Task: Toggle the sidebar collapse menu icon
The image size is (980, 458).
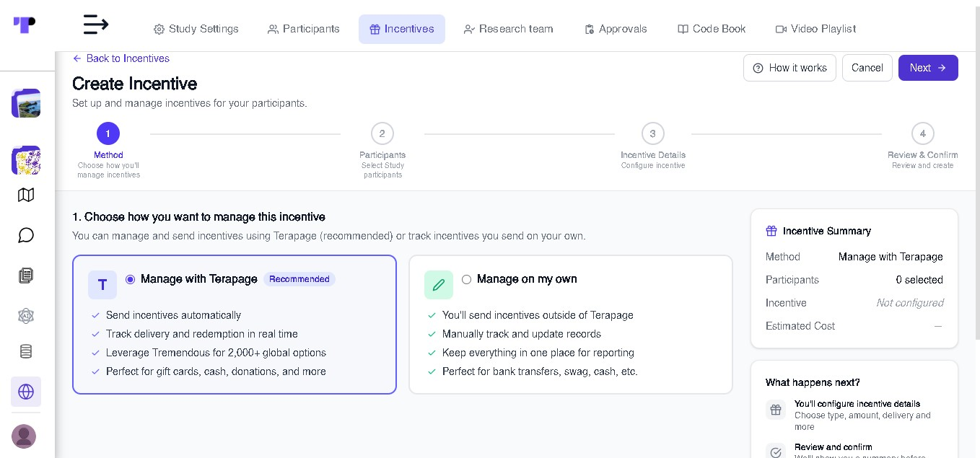Action: (96, 25)
